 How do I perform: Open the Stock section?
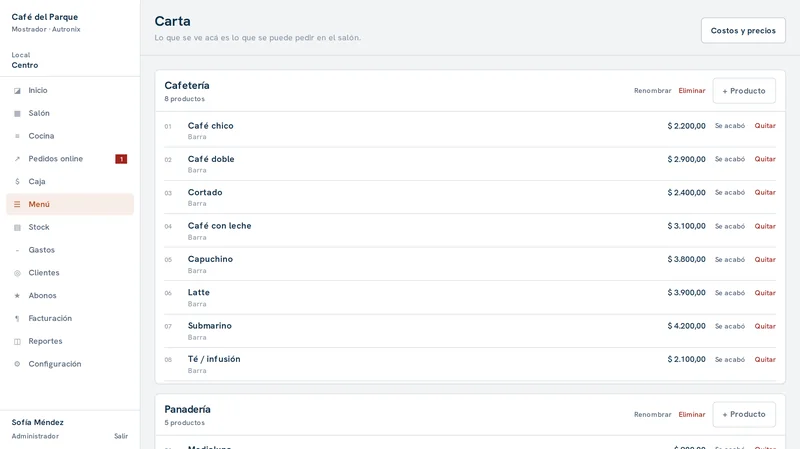click(x=70, y=227)
